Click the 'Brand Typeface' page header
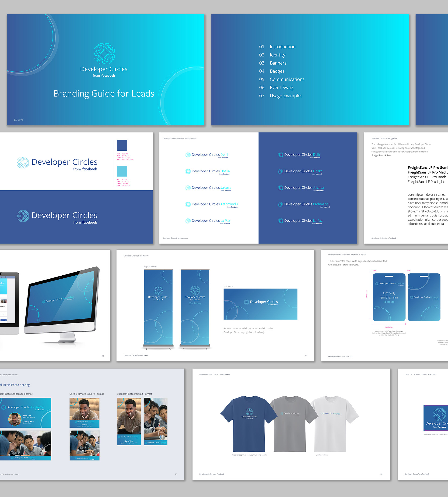 coord(384,138)
